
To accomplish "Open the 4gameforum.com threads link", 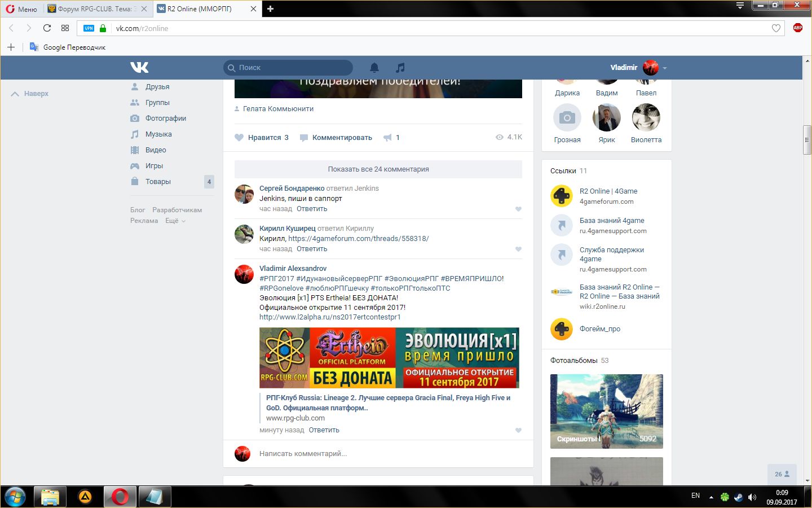I will (359, 239).
